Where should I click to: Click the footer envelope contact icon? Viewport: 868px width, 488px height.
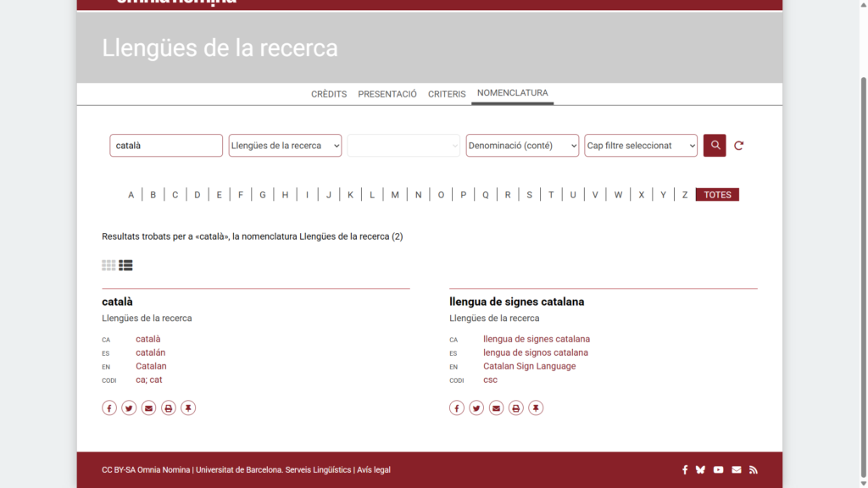coord(736,469)
